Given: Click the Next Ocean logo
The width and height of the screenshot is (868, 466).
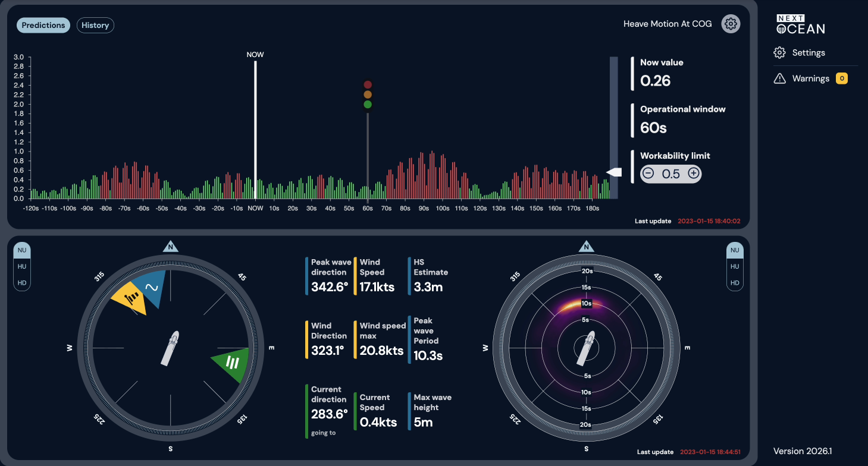Looking at the screenshot, I should tap(800, 24).
